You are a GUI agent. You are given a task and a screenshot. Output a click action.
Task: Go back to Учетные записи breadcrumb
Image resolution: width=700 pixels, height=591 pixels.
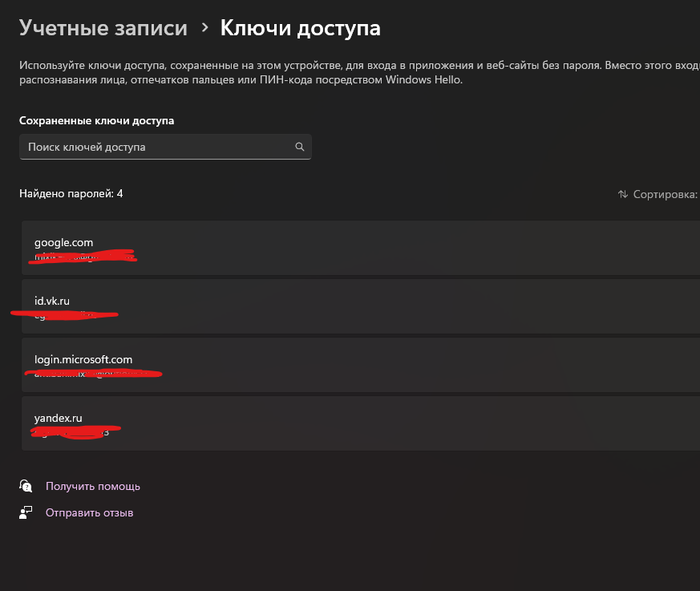(x=103, y=28)
